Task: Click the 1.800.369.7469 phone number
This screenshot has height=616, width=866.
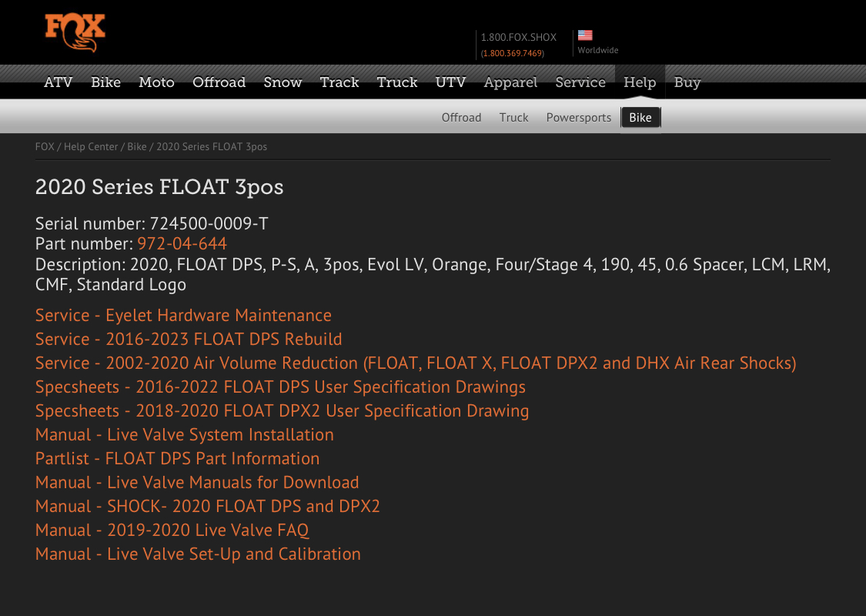Action: pyautogui.click(x=512, y=53)
